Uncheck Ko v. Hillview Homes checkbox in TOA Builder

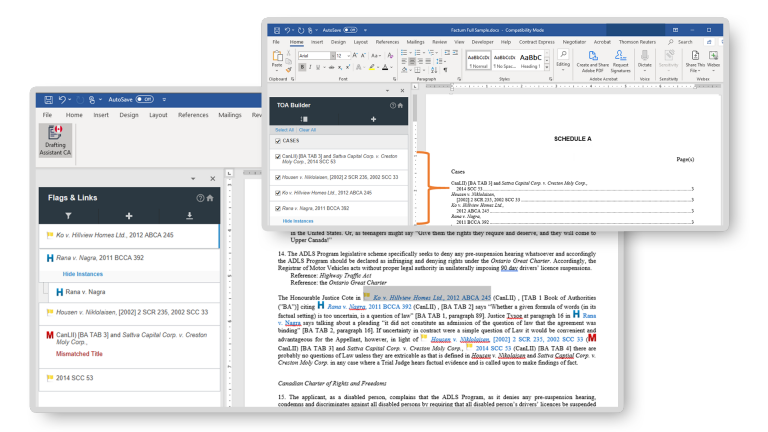(x=278, y=193)
